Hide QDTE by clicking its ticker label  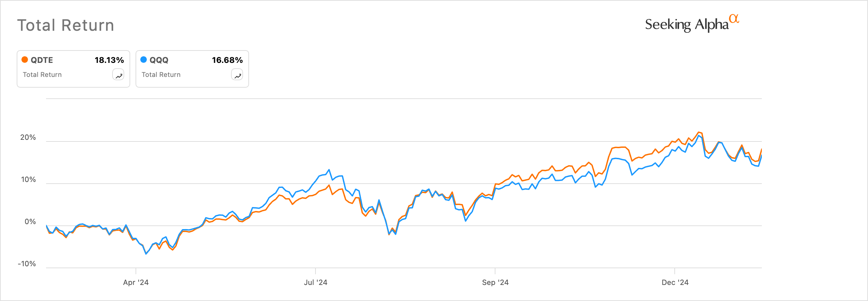pos(41,60)
